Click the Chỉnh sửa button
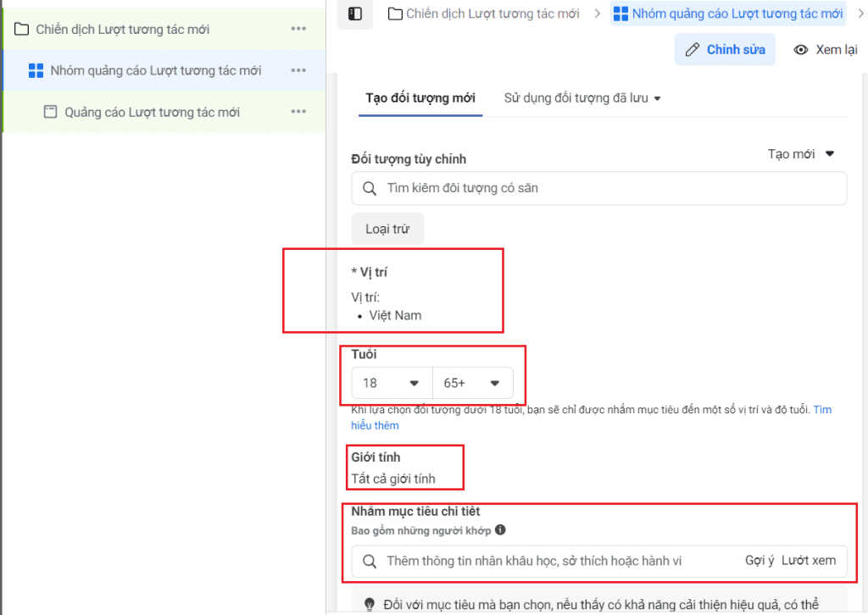868x615 pixels. tap(724, 50)
